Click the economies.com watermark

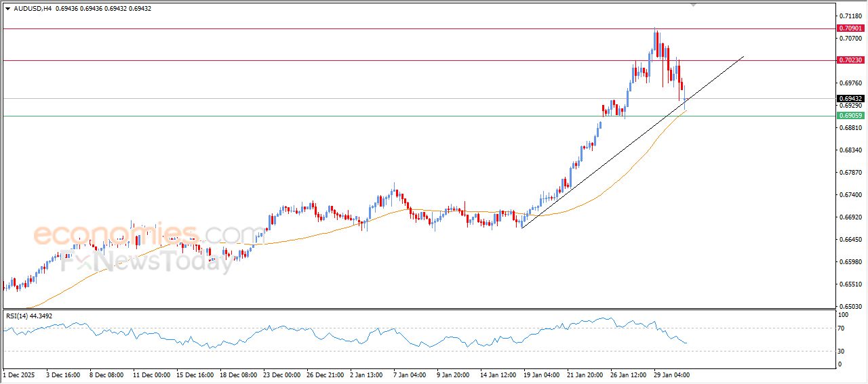point(136,237)
